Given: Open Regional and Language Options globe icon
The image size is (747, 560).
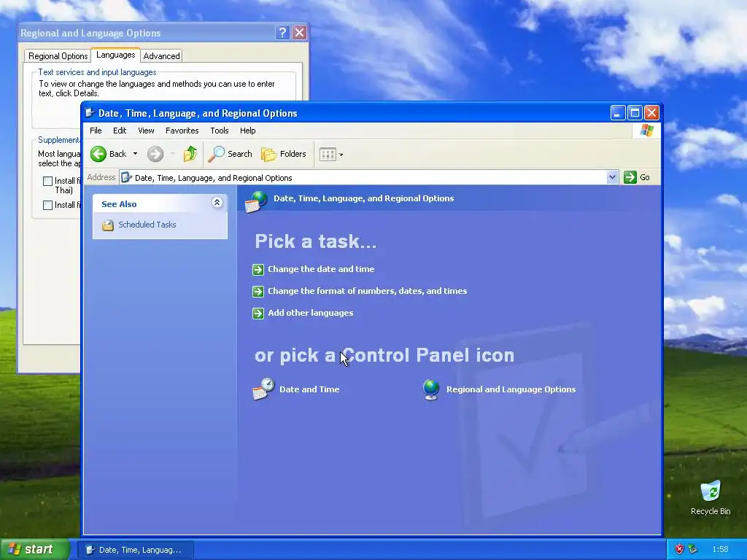Looking at the screenshot, I should point(431,389).
